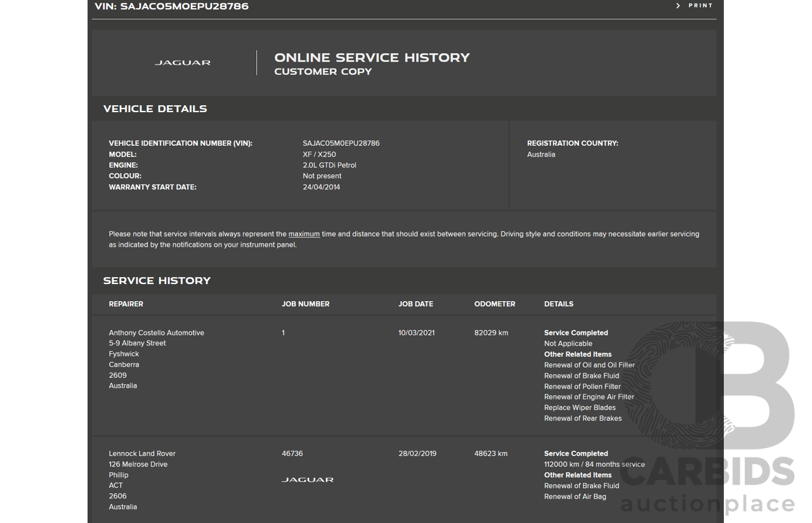Click the Print button at top right
This screenshot has height=523, width=812.
700,6
